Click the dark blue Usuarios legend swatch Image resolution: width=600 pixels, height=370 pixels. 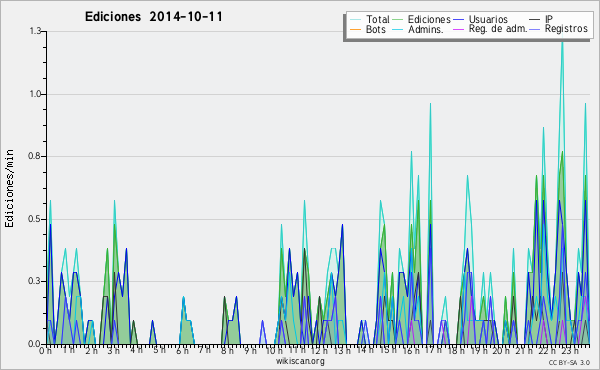[x=458, y=20]
